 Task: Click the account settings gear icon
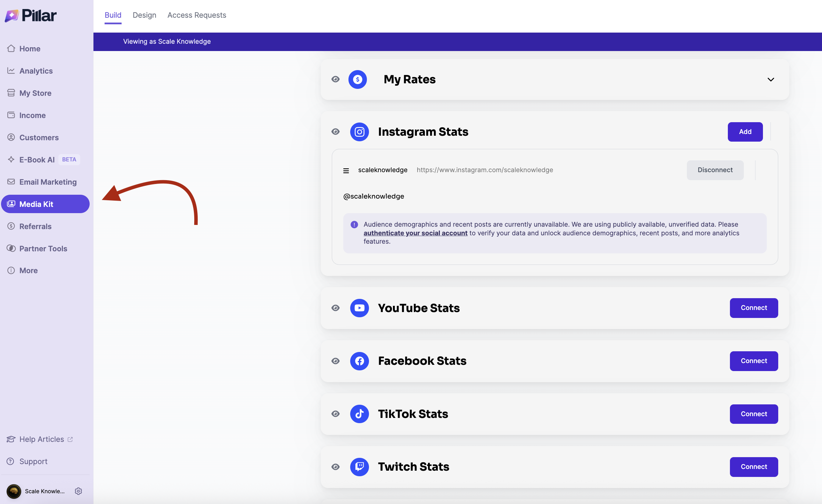pyautogui.click(x=79, y=491)
